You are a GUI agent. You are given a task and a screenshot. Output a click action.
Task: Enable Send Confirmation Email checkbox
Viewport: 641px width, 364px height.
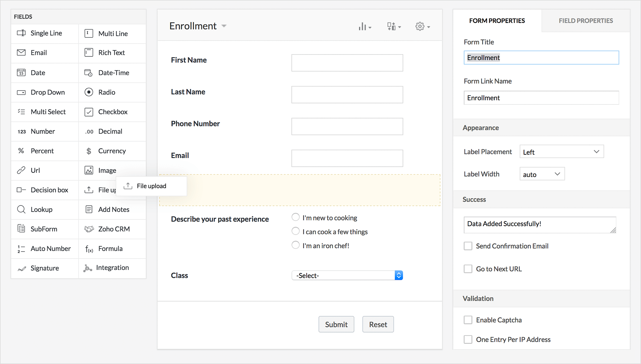pos(468,246)
